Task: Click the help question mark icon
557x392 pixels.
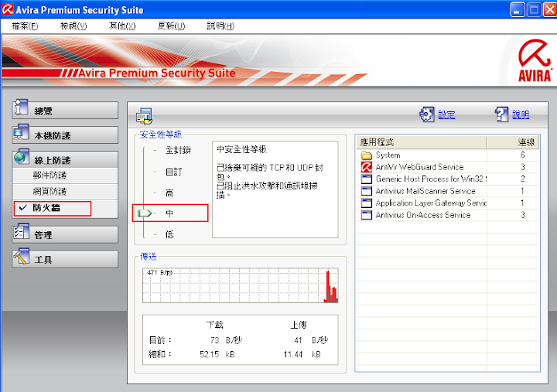Action: 501,114
